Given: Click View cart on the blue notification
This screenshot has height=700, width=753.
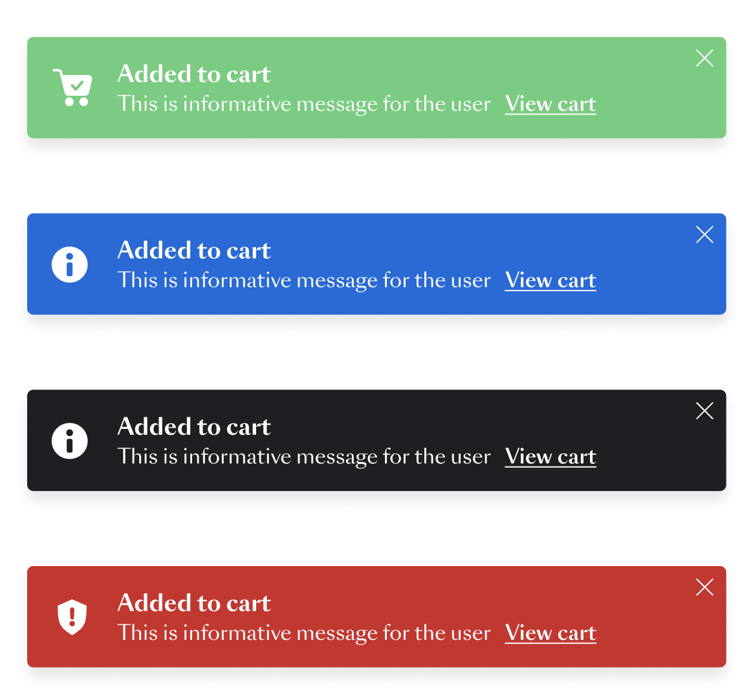Looking at the screenshot, I should pyautogui.click(x=550, y=280).
